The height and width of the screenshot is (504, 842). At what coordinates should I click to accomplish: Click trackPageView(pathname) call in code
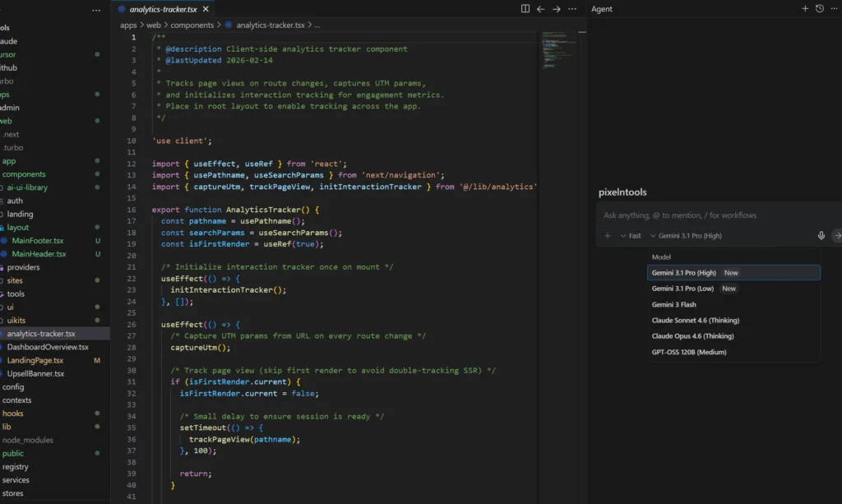coord(244,439)
